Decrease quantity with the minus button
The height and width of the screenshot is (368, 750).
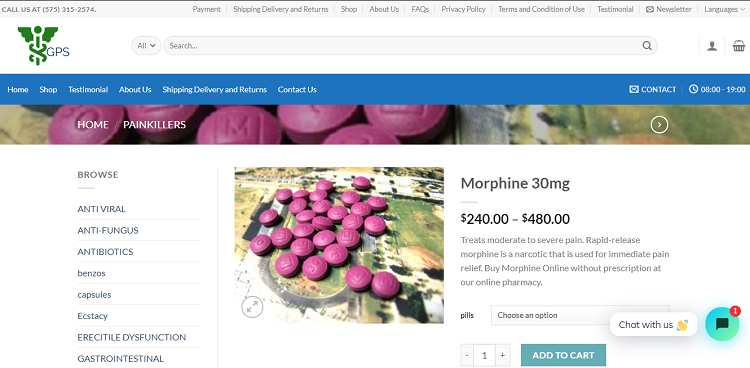[x=467, y=355]
